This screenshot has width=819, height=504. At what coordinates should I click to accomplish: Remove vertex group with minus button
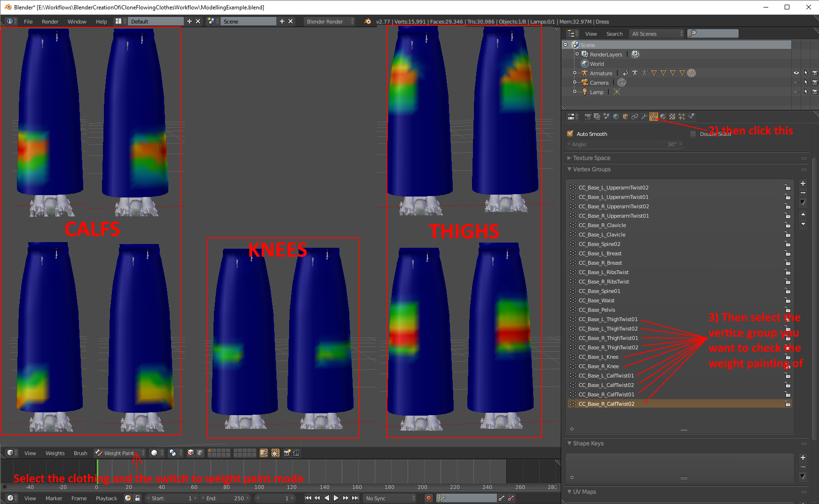click(x=803, y=193)
